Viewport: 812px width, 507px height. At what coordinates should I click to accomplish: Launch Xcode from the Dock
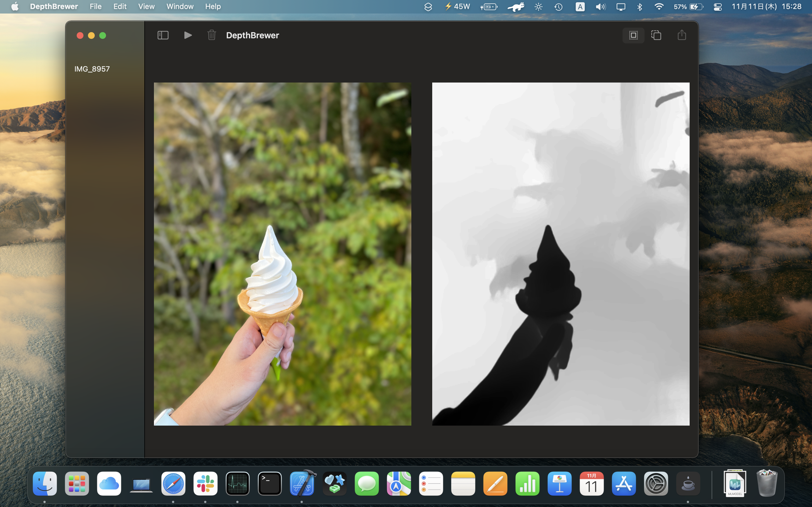click(x=302, y=483)
